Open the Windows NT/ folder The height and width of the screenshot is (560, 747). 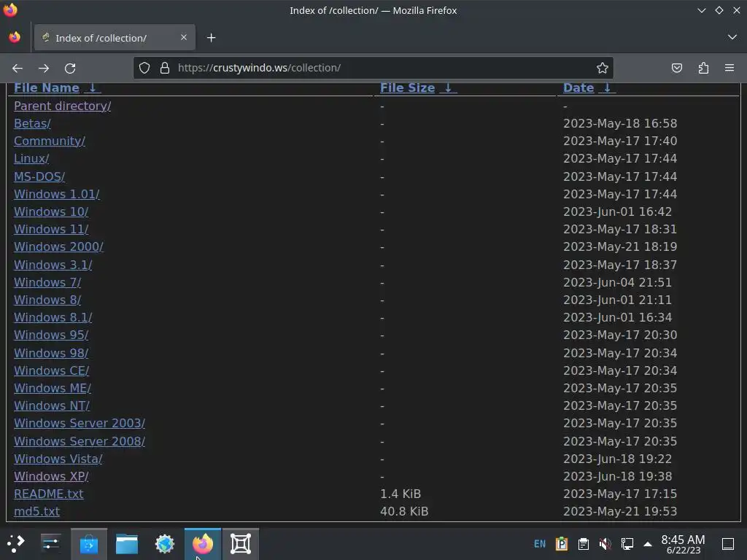52,405
